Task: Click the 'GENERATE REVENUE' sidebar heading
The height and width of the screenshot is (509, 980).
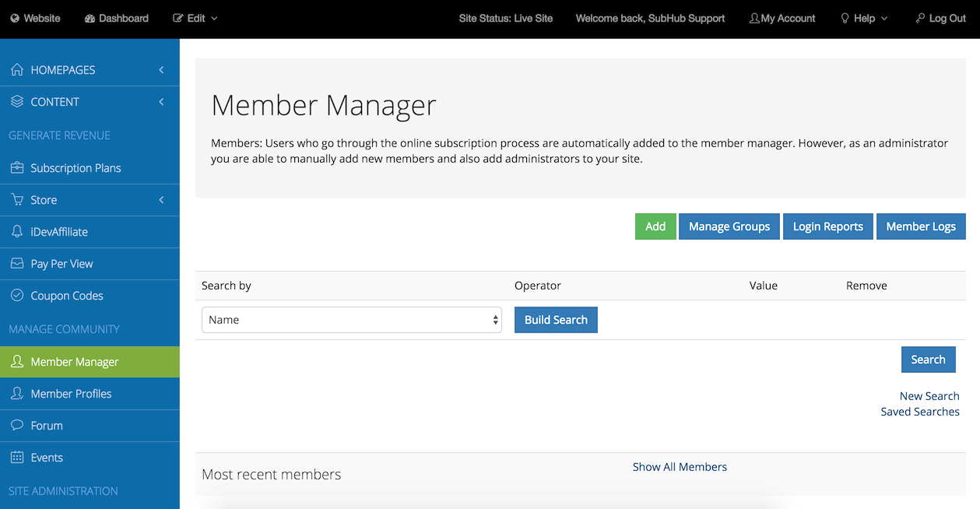Action: pyautogui.click(x=59, y=135)
